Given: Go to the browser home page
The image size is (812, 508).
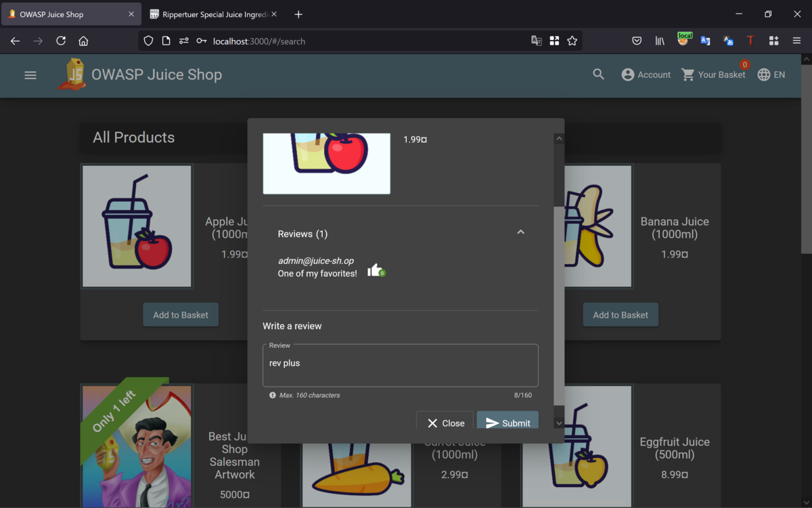Looking at the screenshot, I should [83, 41].
